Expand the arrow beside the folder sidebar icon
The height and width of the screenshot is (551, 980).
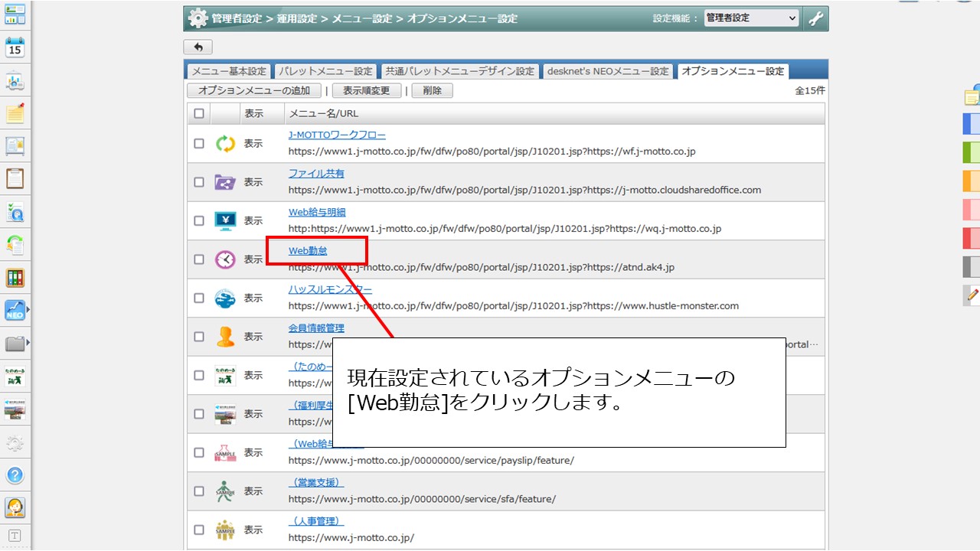pyautogui.click(x=29, y=343)
